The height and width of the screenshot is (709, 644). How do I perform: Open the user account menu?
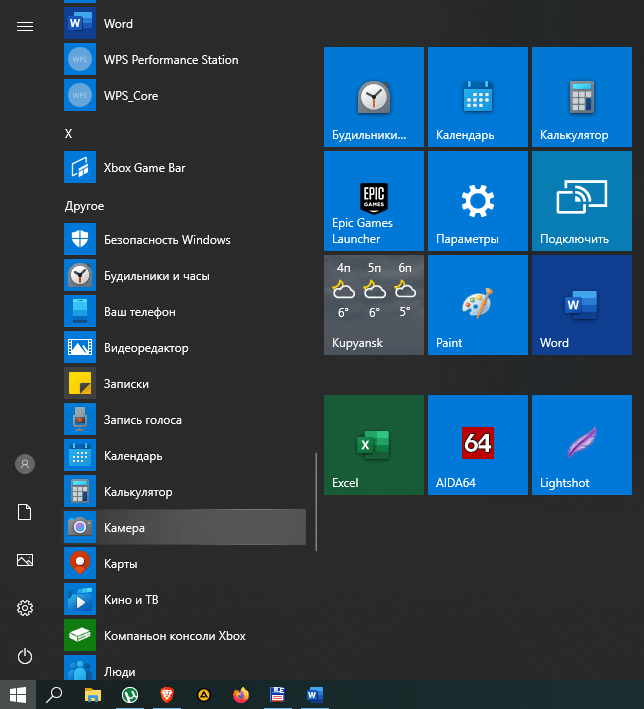pyautogui.click(x=25, y=464)
